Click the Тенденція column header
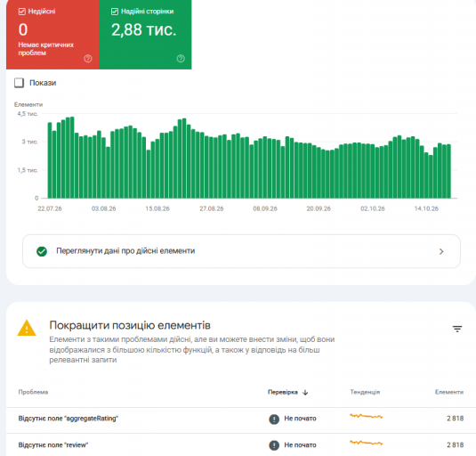The width and height of the screenshot is (476, 456). point(365,392)
